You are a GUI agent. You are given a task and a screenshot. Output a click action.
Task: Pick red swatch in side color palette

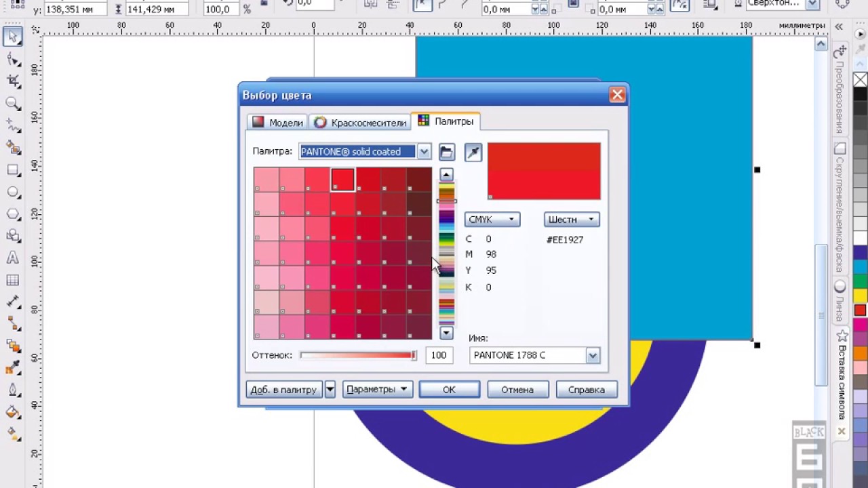[x=860, y=310]
